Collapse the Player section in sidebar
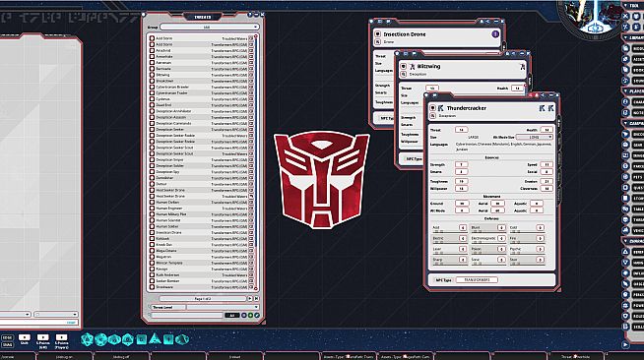The width and height of the screenshot is (644, 360). tap(625, 91)
